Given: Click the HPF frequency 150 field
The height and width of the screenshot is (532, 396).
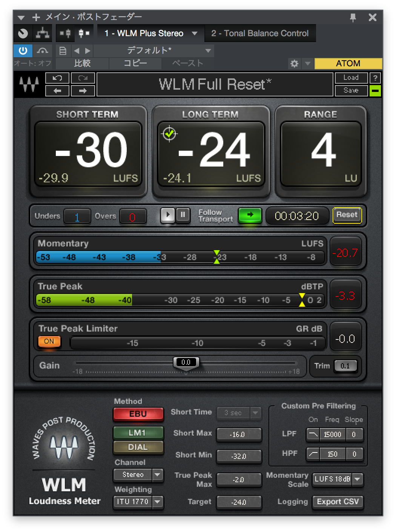Looking at the screenshot, I should (333, 454).
